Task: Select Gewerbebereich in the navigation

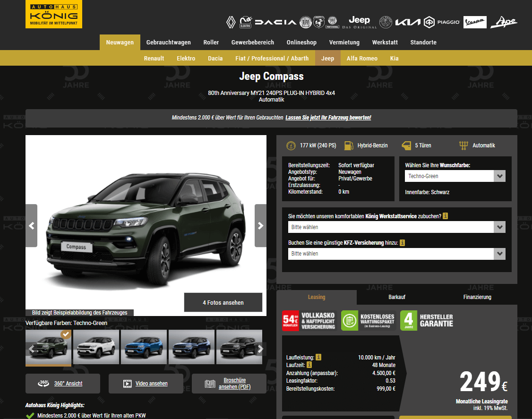Action: 253,43
